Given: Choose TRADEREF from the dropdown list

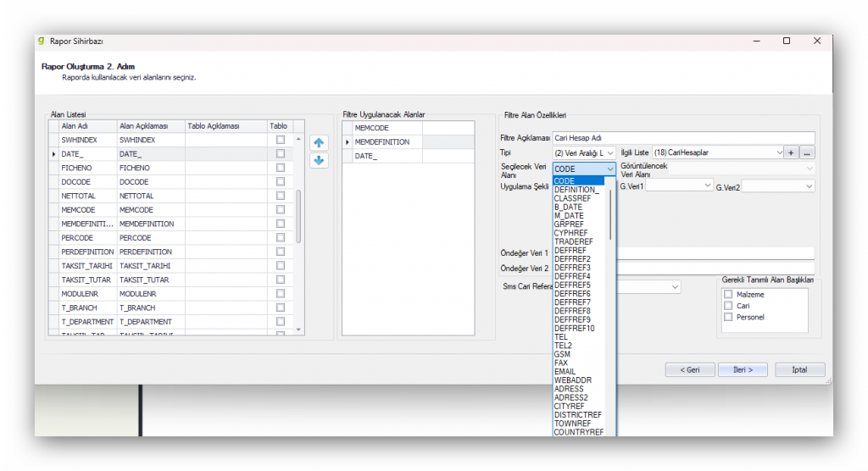Looking at the screenshot, I should coord(574,242).
